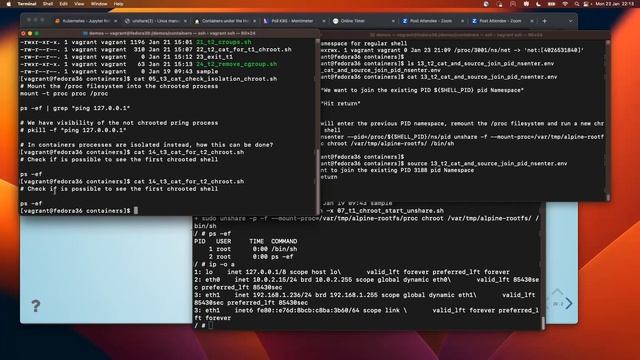Open a new browser tab with plus button
The width and height of the screenshot is (640, 360).
pos(544,21)
